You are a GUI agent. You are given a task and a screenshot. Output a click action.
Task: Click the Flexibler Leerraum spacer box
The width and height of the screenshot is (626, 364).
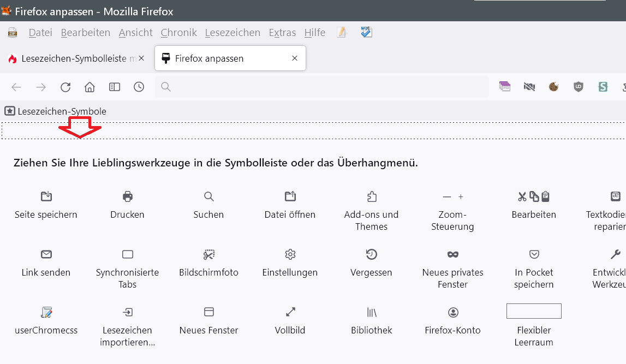tap(534, 311)
